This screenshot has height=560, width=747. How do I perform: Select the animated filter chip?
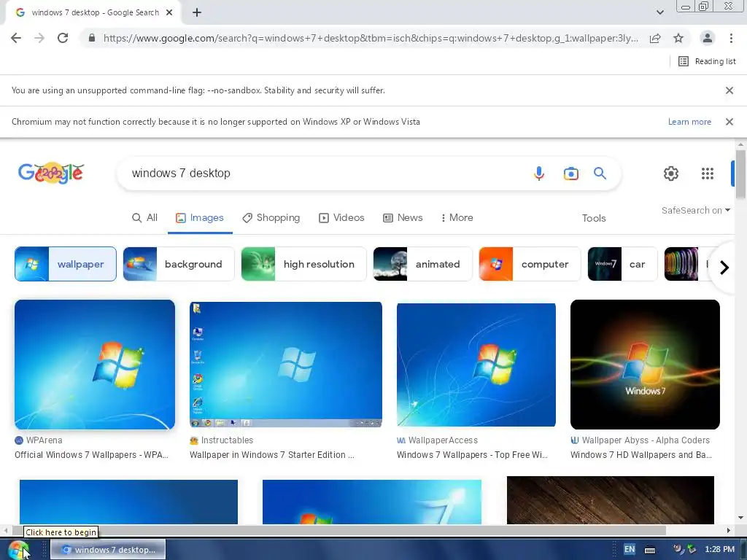click(422, 264)
